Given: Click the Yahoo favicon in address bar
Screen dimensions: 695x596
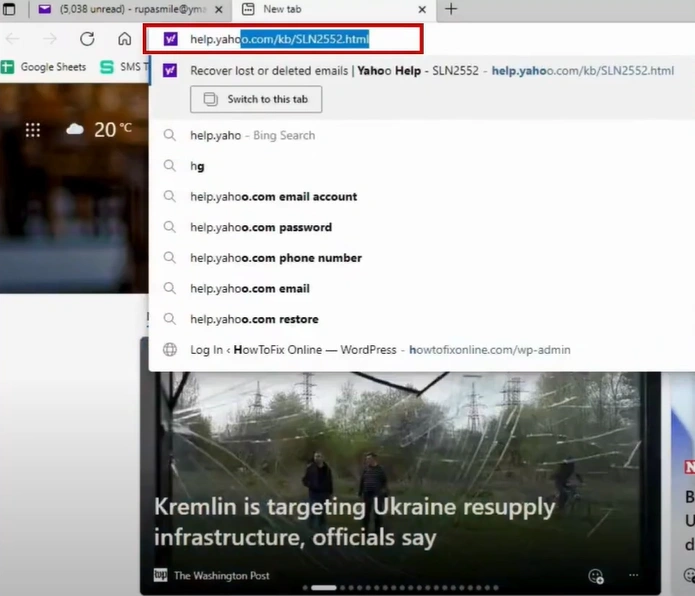Looking at the screenshot, I should tap(171, 39).
